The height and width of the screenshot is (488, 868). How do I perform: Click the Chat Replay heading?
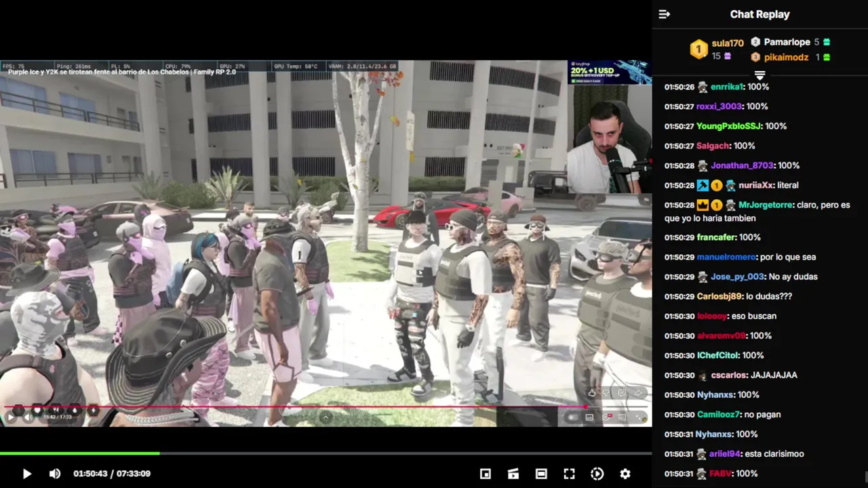[759, 14]
